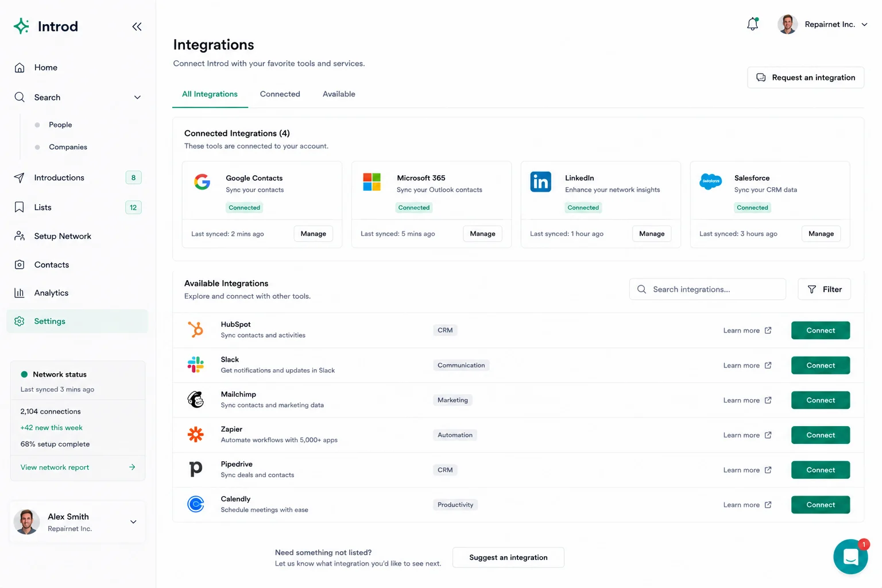
Task: Click the Lists badge showing 12
Action: pos(133,207)
